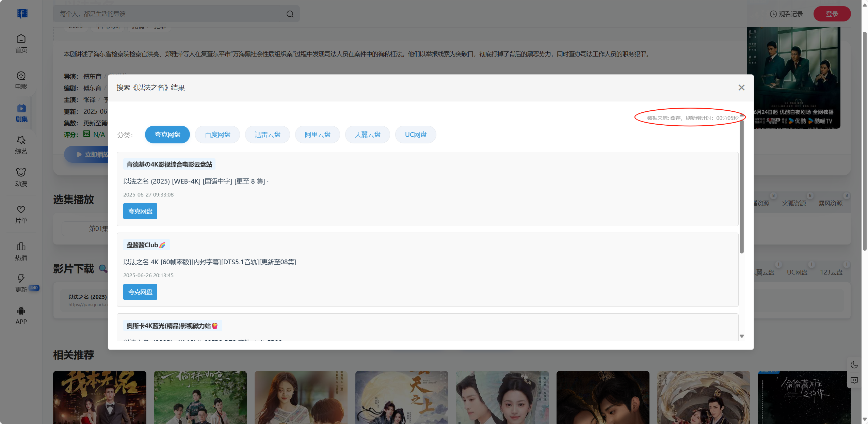Screen dimensions: 868x424
Task: Select the 迅雷云盘 category tab
Action: (268, 135)
